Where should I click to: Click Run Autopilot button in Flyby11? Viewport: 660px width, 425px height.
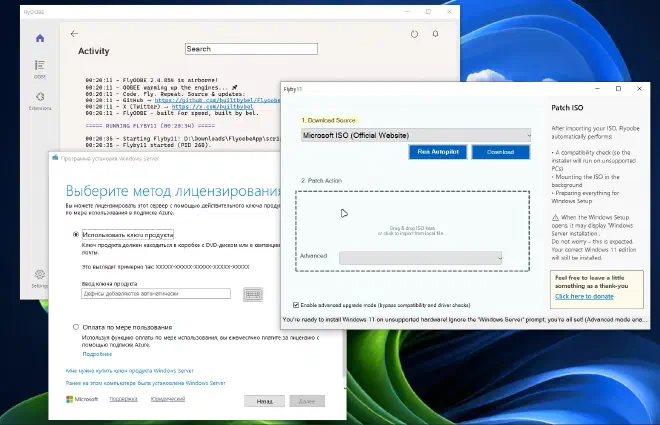point(438,152)
